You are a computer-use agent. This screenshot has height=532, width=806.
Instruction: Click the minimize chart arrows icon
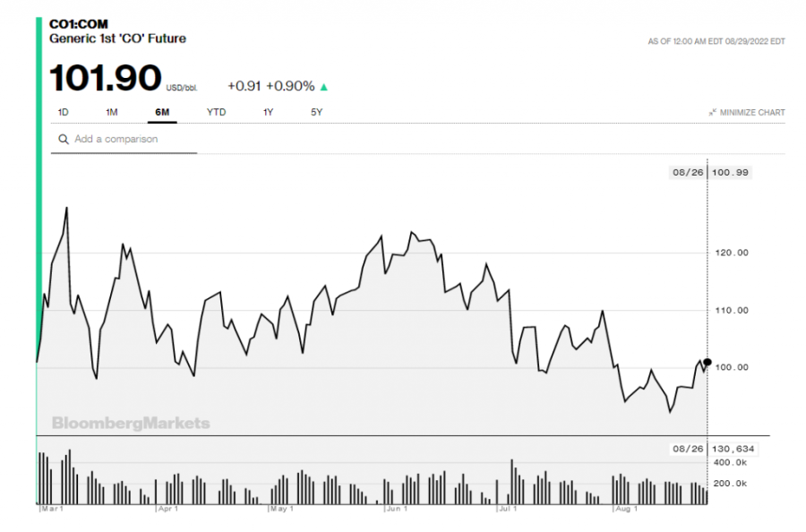(712, 113)
